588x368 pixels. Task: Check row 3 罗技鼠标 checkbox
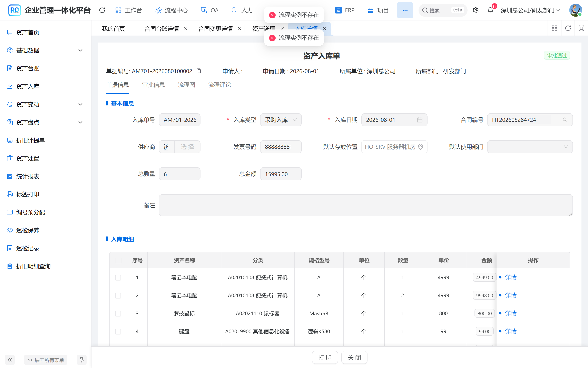pyautogui.click(x=118, y=313)
